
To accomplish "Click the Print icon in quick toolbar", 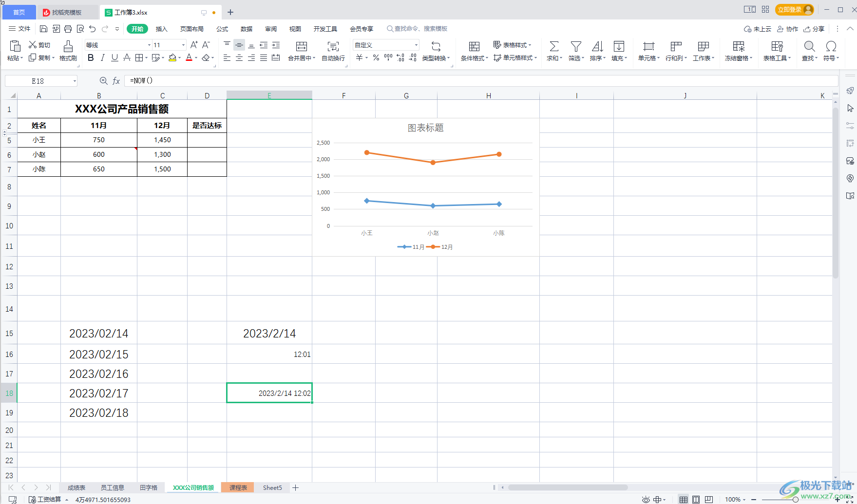I will coord(68,29).
